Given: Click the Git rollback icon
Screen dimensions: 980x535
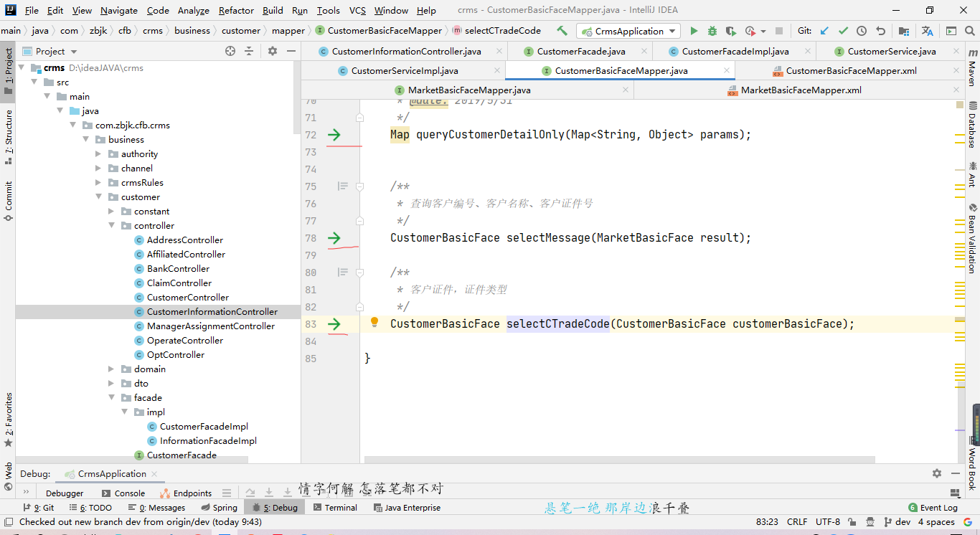Looking at the screenshot, I should pos(880,31).
